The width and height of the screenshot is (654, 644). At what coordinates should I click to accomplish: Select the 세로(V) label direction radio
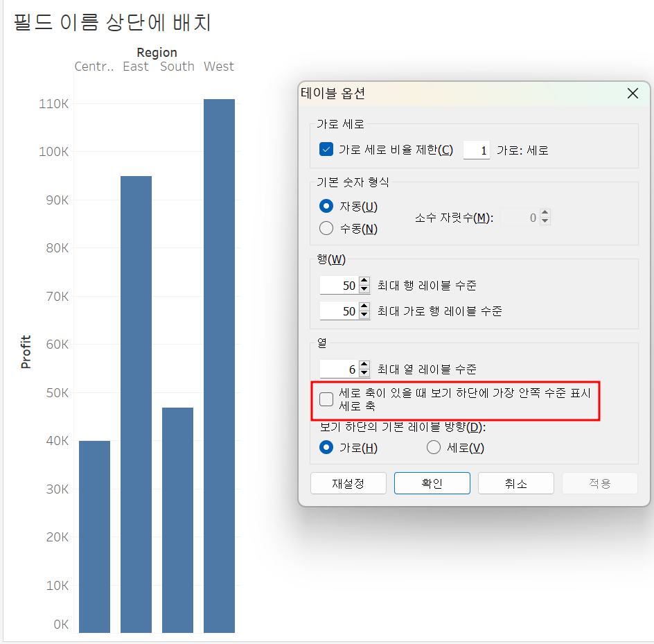point(434,447)
